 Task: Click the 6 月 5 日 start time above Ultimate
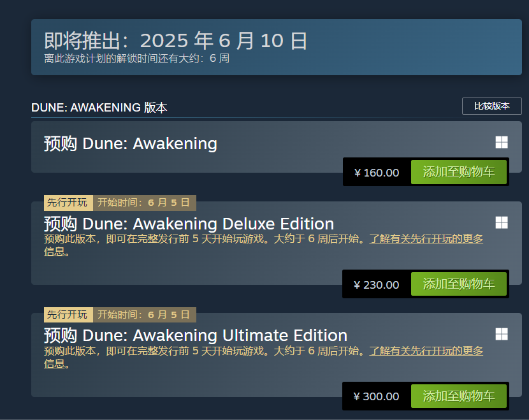coord(168,315)
